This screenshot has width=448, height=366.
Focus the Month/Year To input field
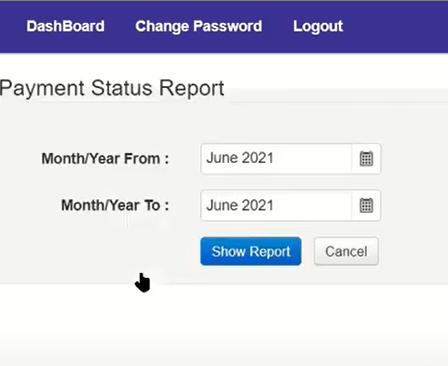coord(276,205)
